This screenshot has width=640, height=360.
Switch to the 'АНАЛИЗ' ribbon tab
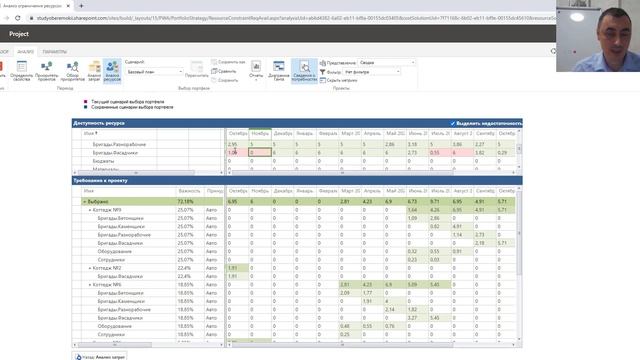point(26,52)
